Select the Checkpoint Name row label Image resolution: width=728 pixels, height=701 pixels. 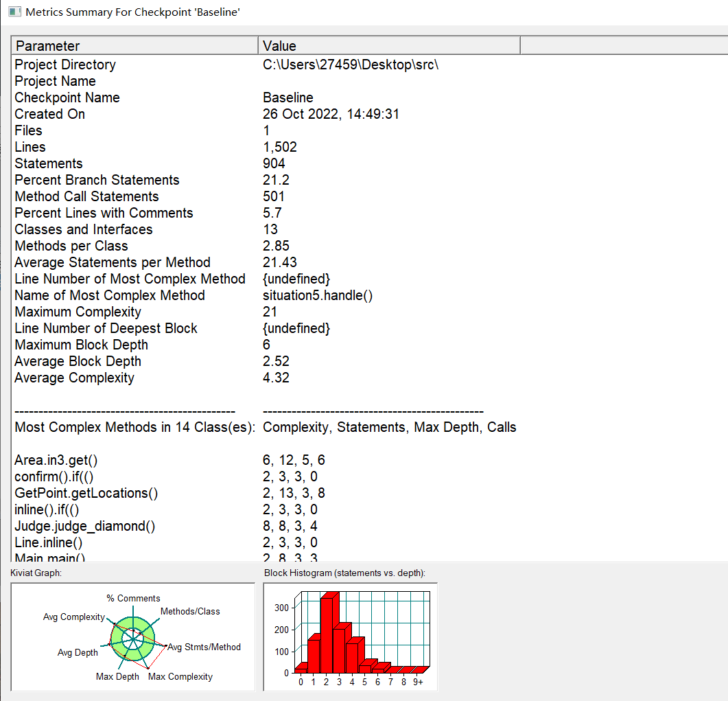click(x=67, y=97)
